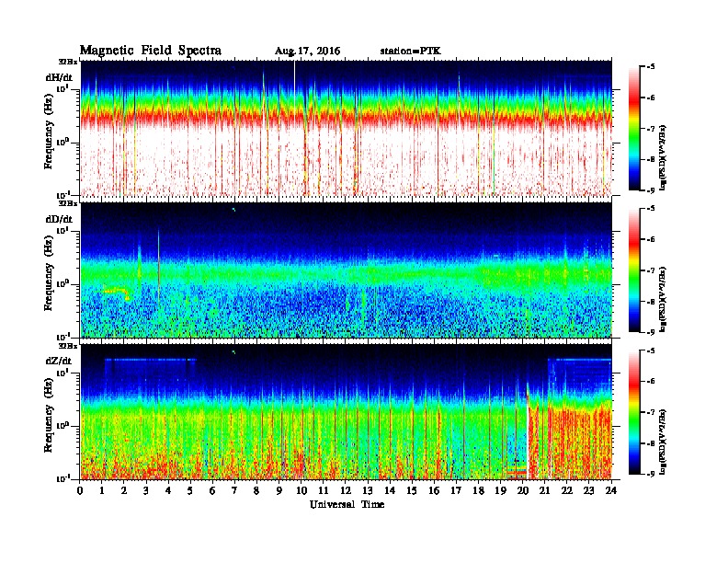Click hour tick label "23" on time axis
Image resolution: width=728 pixels, height=563 pixels.
(589, 490)
